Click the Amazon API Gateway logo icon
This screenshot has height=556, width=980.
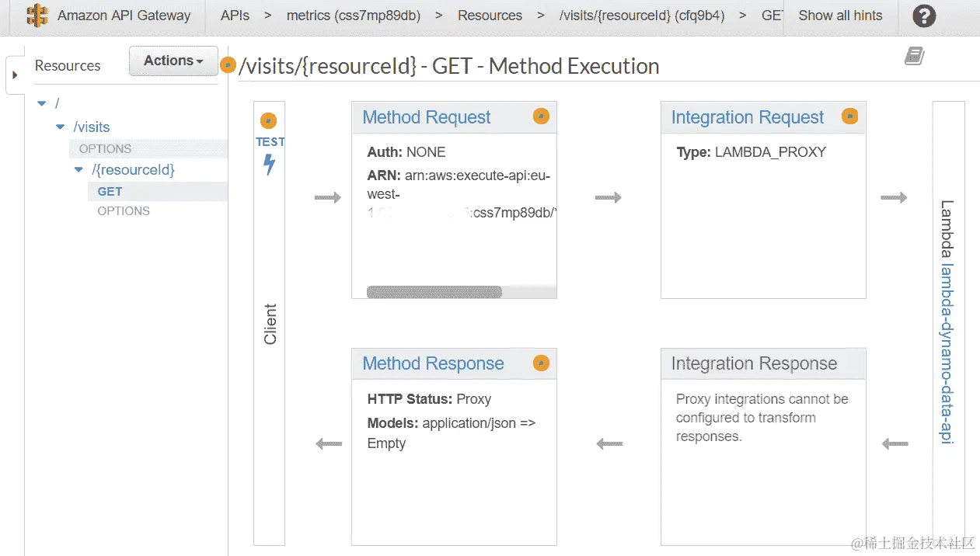pyautogui.click(x=37, y=16)
